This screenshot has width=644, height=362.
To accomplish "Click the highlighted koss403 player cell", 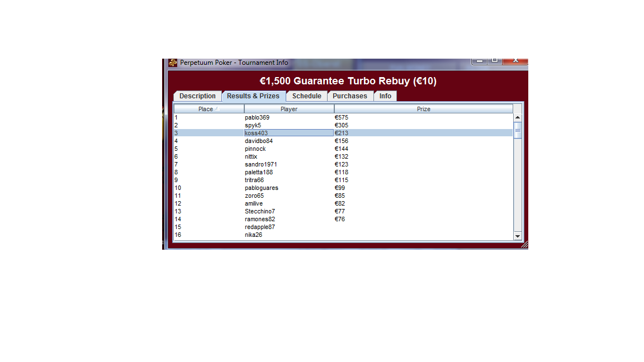I will point(288,133).
